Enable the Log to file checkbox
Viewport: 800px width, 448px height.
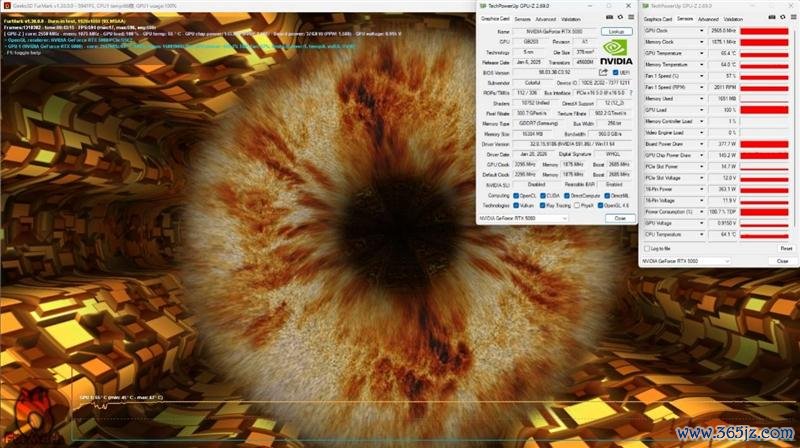647,248
